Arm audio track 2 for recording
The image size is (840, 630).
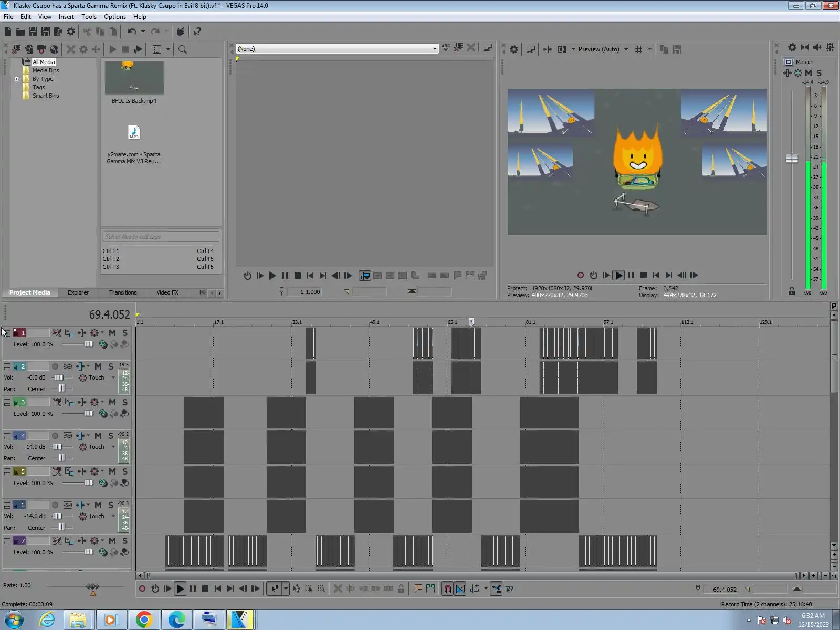(55, 366)
